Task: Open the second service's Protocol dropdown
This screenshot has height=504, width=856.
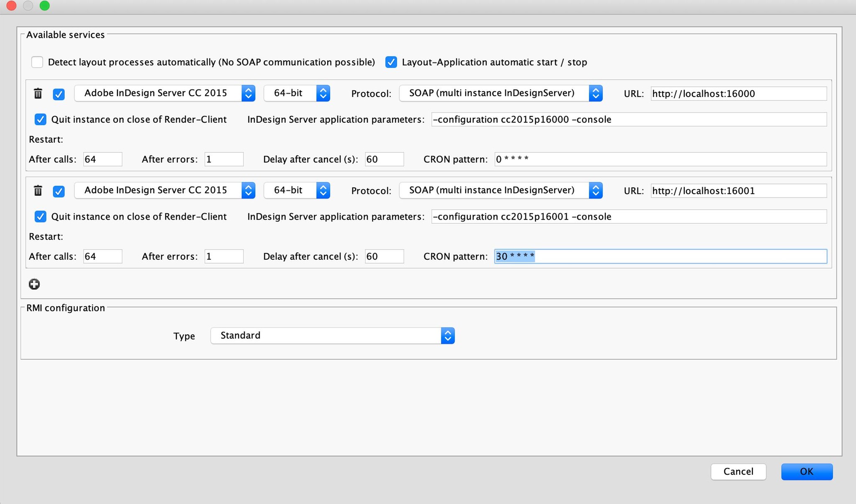Action: (500, 190)
